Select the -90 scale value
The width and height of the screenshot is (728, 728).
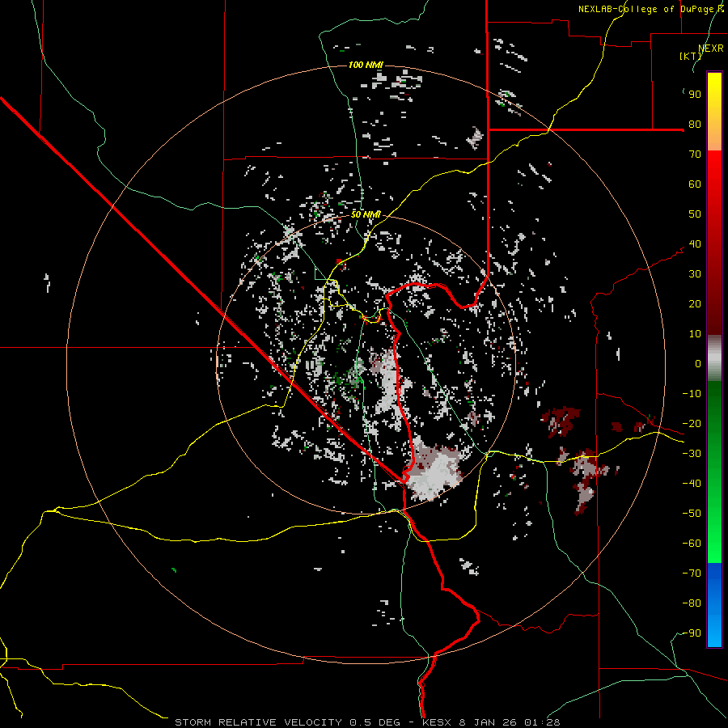click(x=692, y=633)
